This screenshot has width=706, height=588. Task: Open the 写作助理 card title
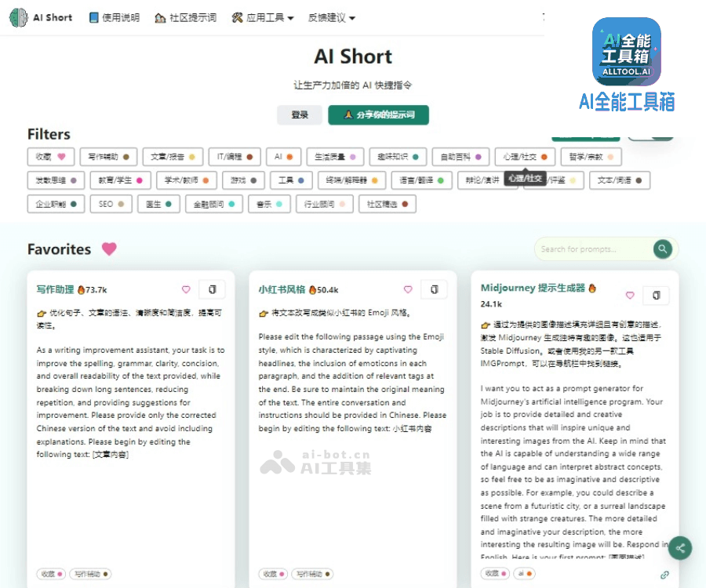click(56, 289)
